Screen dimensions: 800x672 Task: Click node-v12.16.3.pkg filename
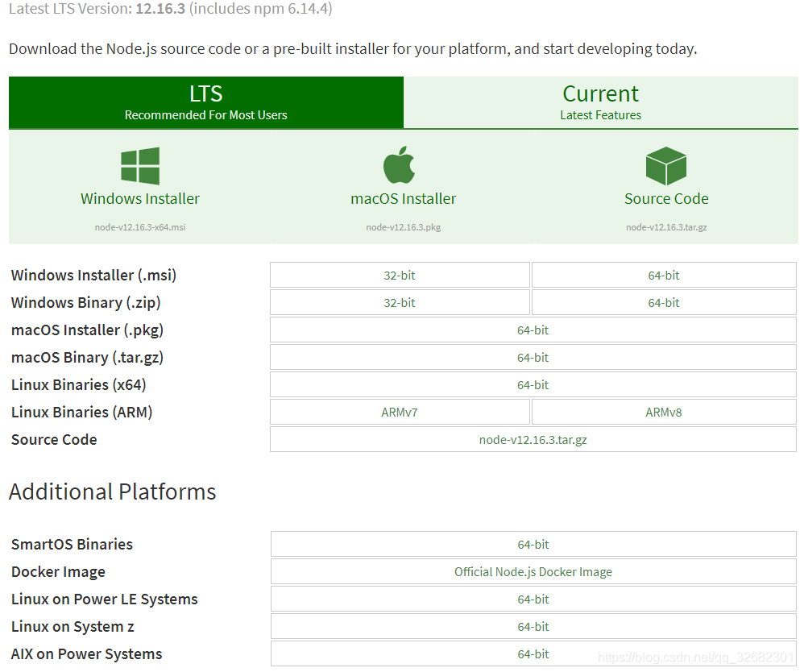pyautogui.click(x=403, y=227)
